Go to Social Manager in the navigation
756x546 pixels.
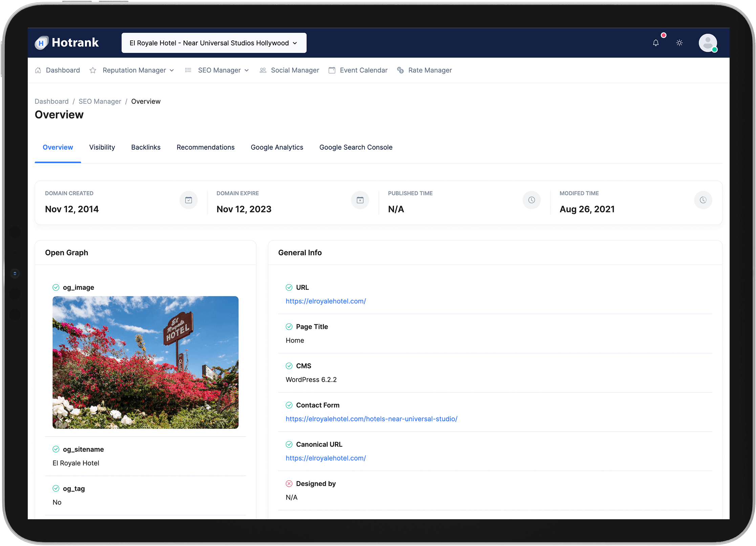[295, 70]
